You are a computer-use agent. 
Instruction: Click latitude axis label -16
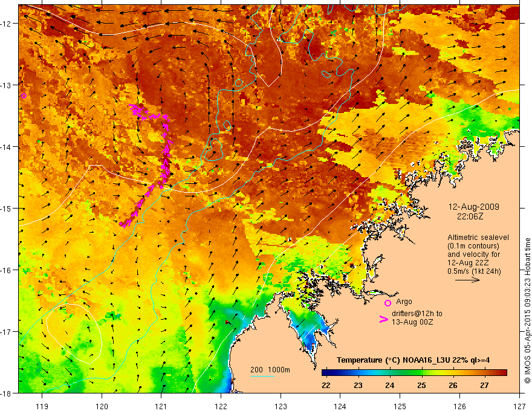5,270
